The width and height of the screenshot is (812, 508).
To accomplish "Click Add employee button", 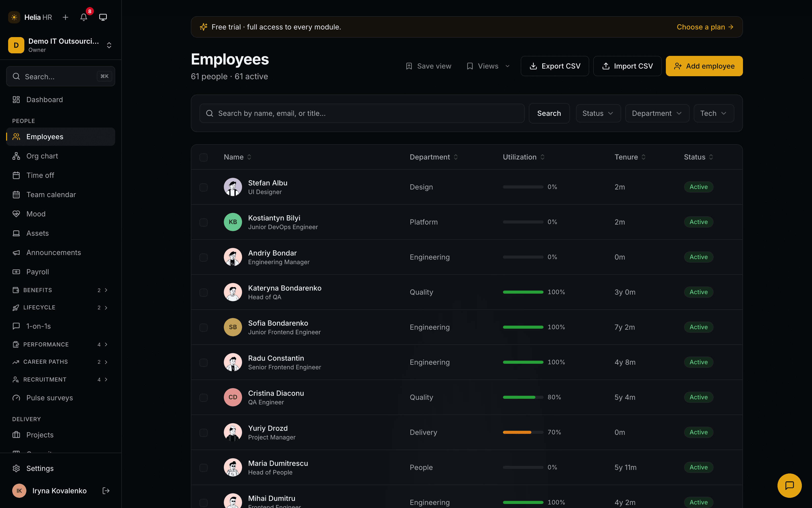I will click(x=704, y=66).
